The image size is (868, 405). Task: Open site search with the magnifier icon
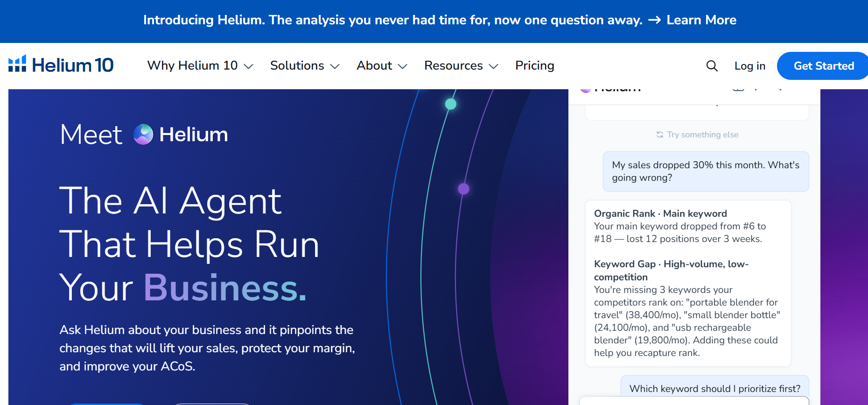click(712, 66)
